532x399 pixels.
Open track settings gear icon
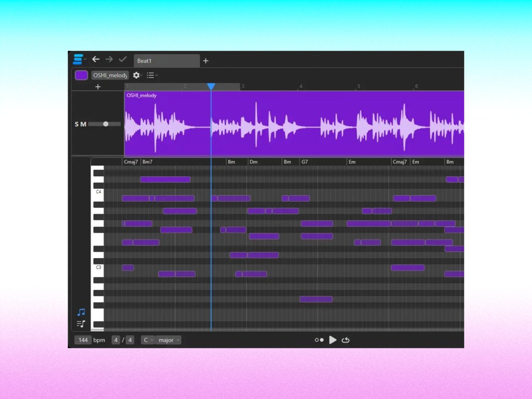[x=136, y=75]
